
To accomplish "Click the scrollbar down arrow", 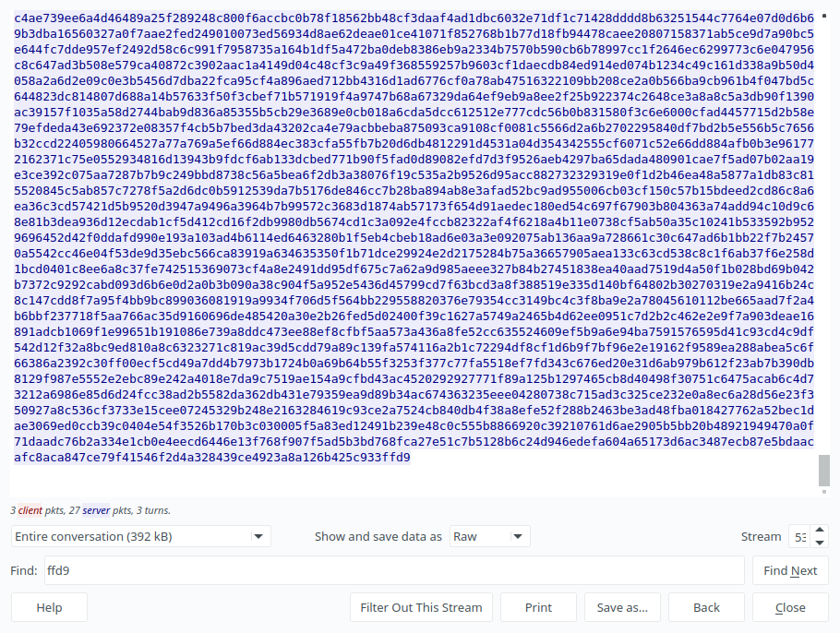I will (x=824, y=491).
